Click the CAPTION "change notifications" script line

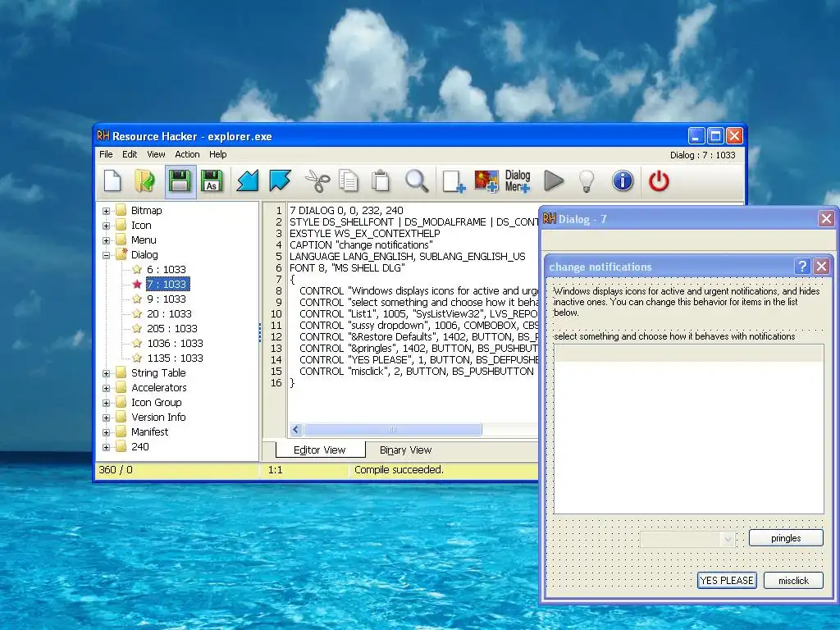[361, 244]
